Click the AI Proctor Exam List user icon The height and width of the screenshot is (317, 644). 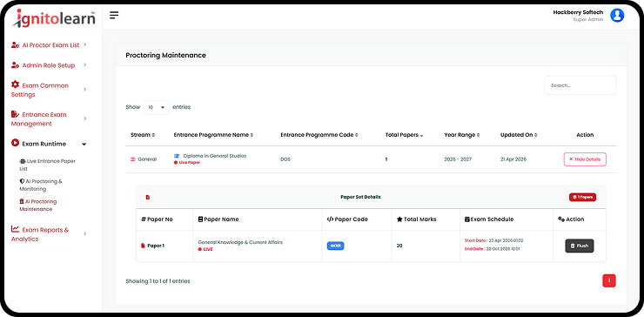point(15,44)
